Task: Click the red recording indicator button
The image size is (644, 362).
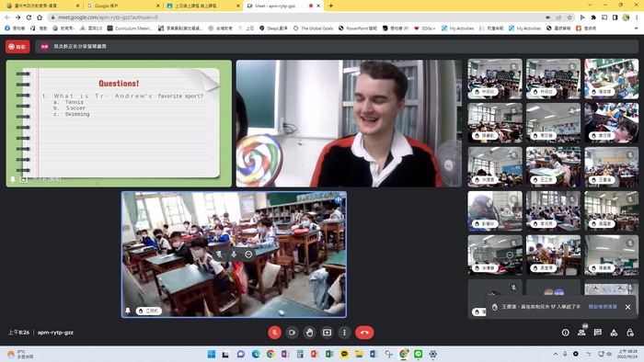Action: pos(17,47)
